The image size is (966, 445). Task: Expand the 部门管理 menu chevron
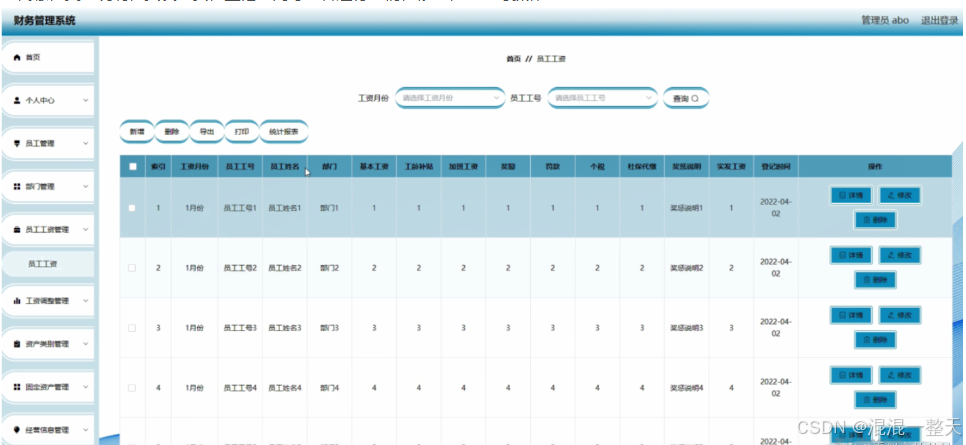pos(86,187)
